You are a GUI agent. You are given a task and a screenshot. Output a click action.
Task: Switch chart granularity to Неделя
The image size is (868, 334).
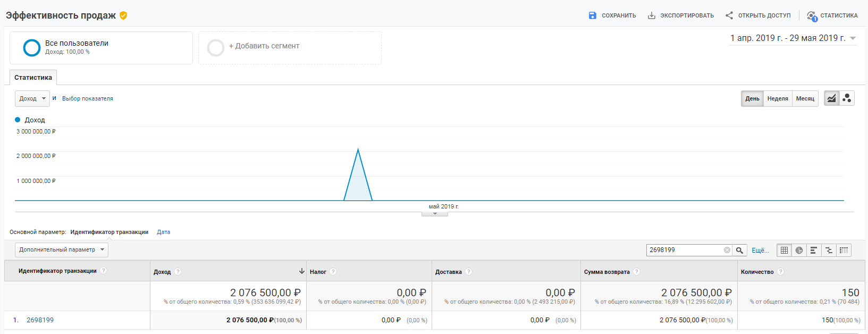click(778, 98)
